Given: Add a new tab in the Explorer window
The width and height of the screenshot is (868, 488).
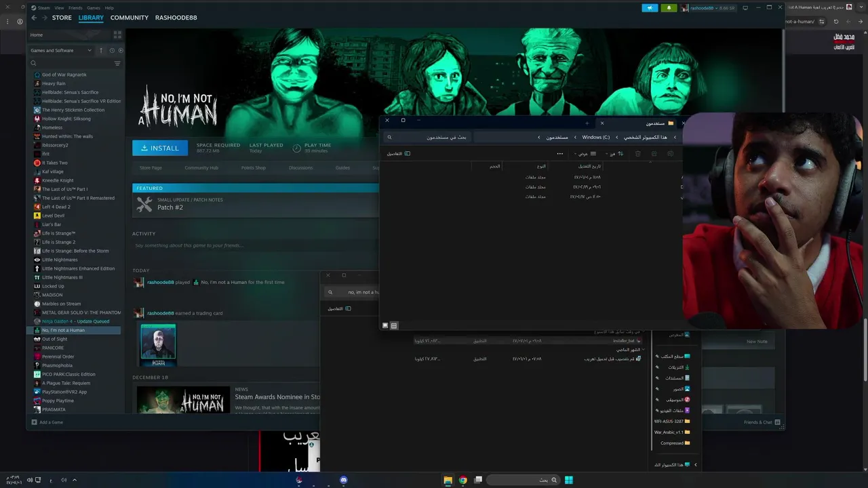Looking at the screenshot, I should (587, 123).
